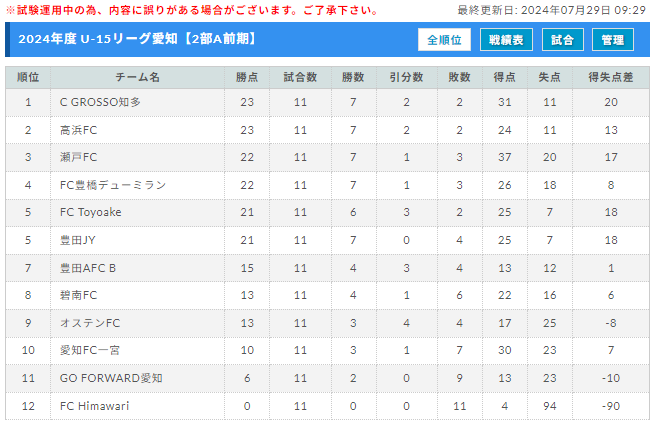This screenshot has width=656, height=425.
Task: Select the C GROSSO知多 team row
Action: (328, 102)
